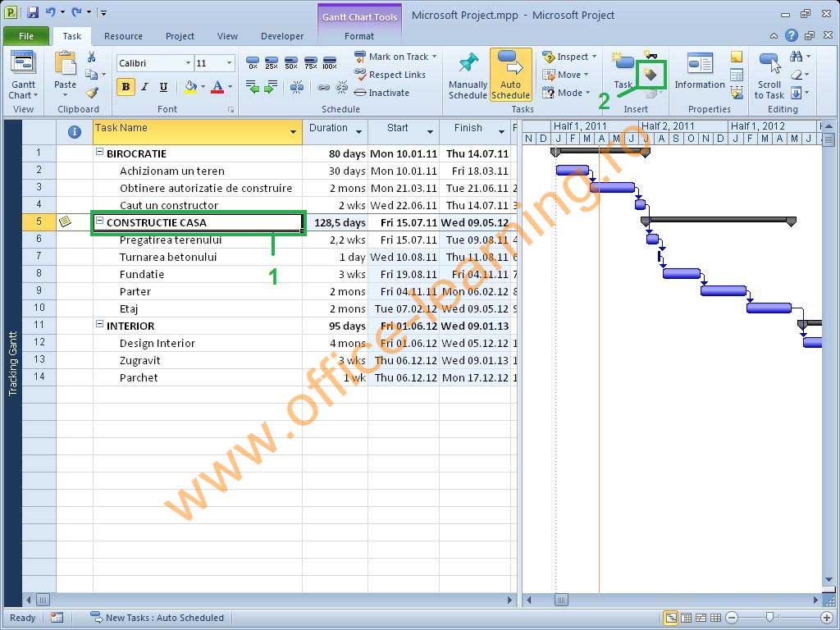Set task progress to 100% complete
The width and height of the screenshot is (840, 630).
330,62
